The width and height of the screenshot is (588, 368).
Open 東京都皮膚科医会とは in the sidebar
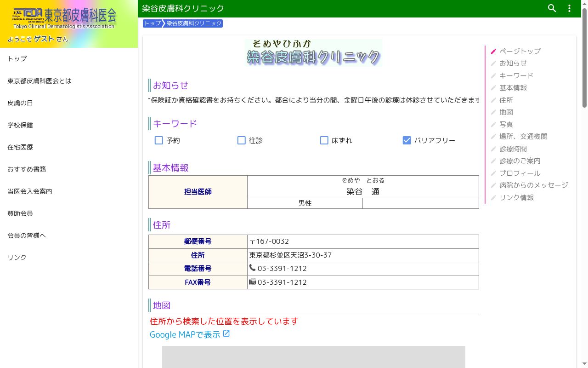(x=69, y=81)
